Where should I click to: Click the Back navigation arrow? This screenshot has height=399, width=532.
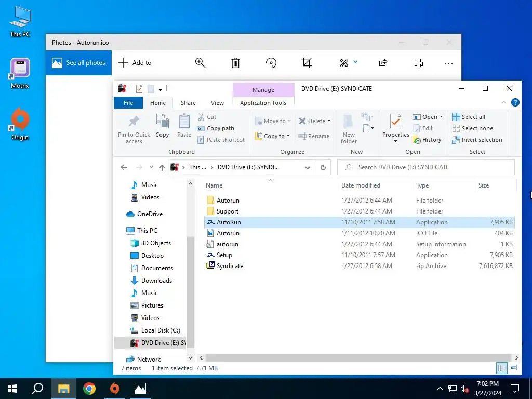point(124,167)
